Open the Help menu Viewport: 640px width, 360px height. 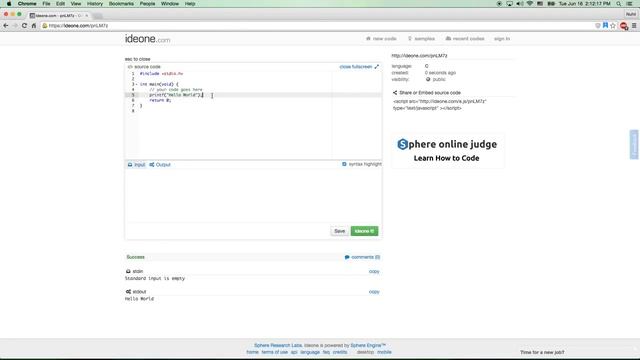click(190, 4)
